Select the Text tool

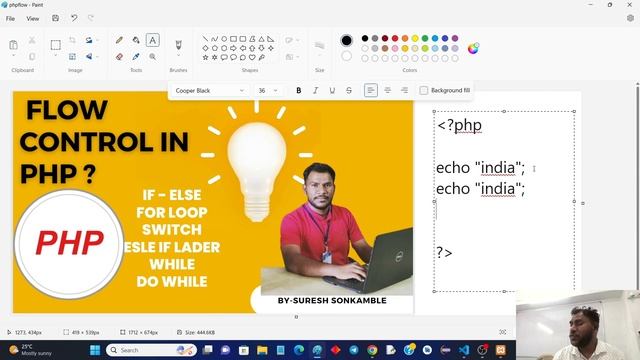(152, 40)
